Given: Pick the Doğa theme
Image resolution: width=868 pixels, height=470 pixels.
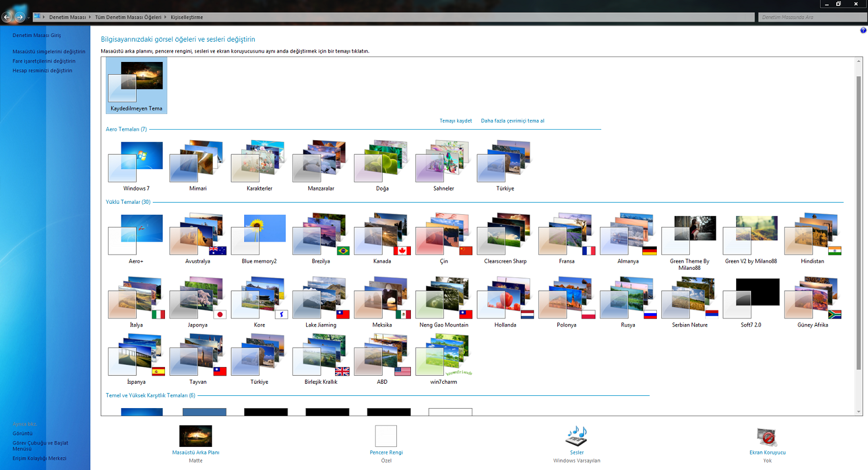Looking at the screenshot, I should (x=382, y=167).
